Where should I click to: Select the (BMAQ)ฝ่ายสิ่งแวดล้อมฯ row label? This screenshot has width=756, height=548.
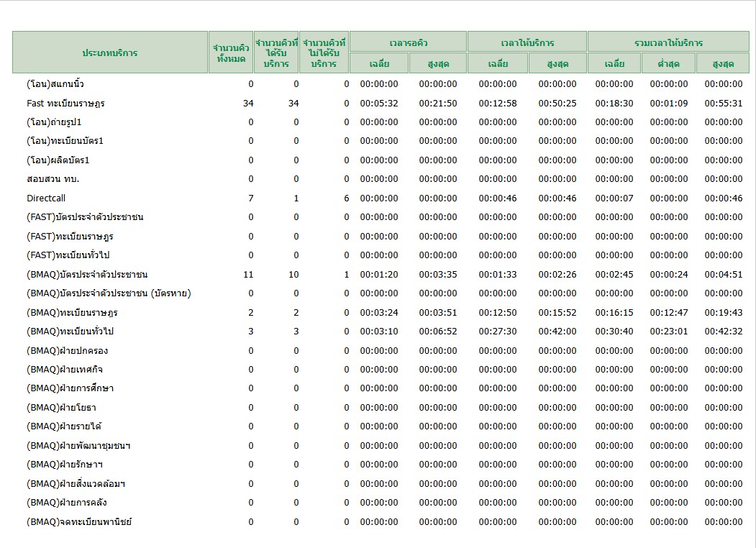point(76,483)
